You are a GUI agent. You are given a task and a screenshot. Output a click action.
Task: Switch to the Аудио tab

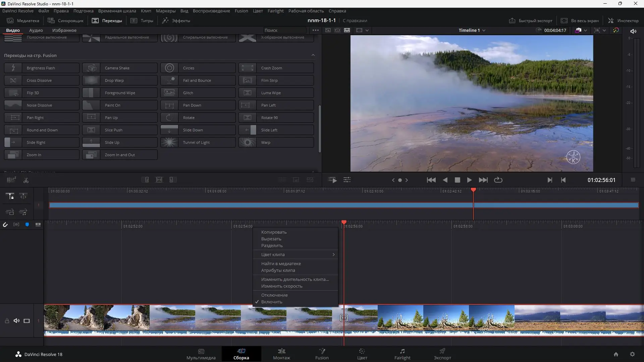[36, 30]
